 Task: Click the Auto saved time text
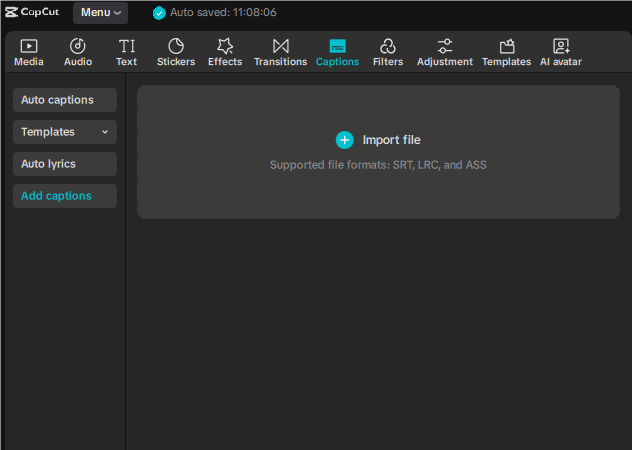coord(223,12)
